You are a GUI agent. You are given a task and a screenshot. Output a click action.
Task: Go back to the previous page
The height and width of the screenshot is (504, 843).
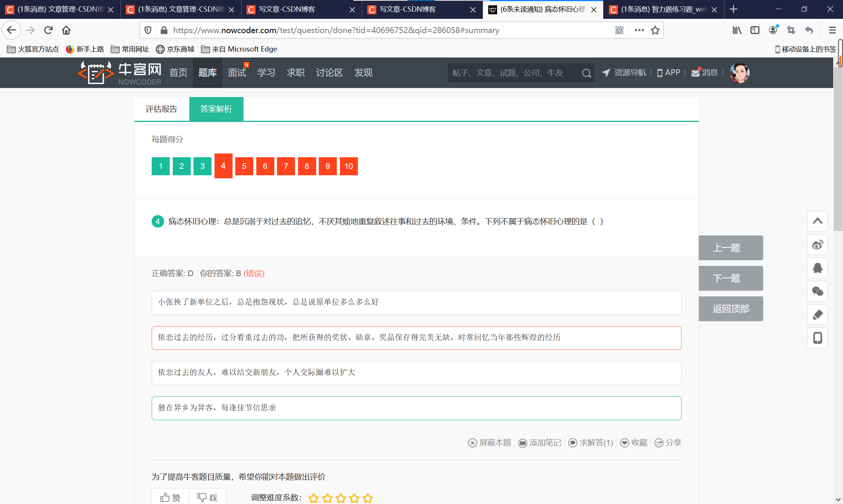[12, 30]
